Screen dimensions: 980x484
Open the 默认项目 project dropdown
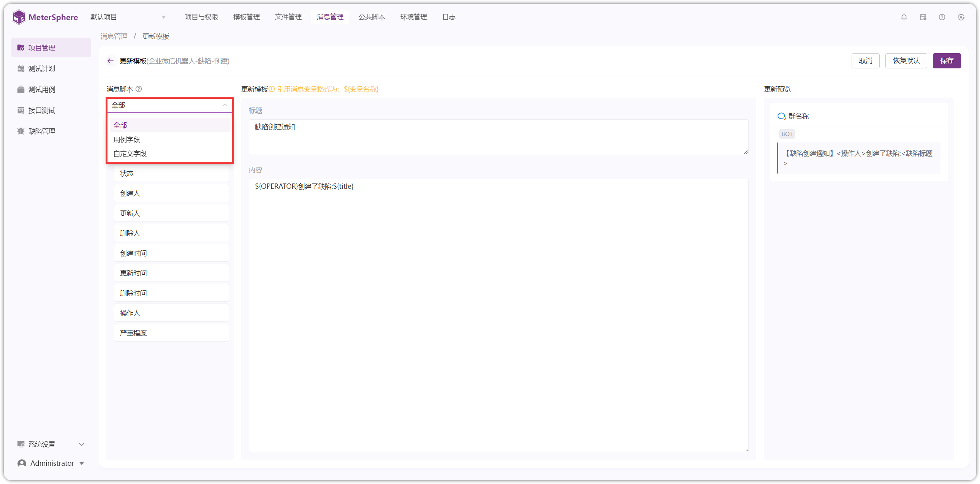(x=128, y=17)
